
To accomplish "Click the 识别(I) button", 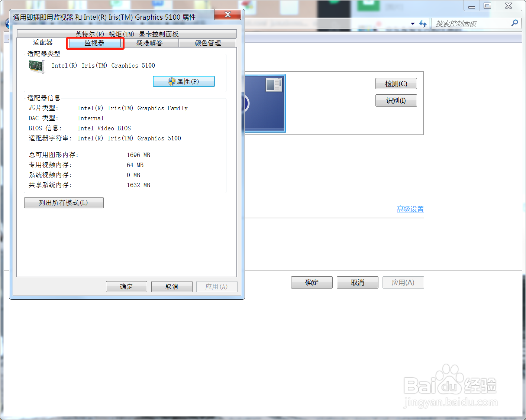I will point(396,100).
